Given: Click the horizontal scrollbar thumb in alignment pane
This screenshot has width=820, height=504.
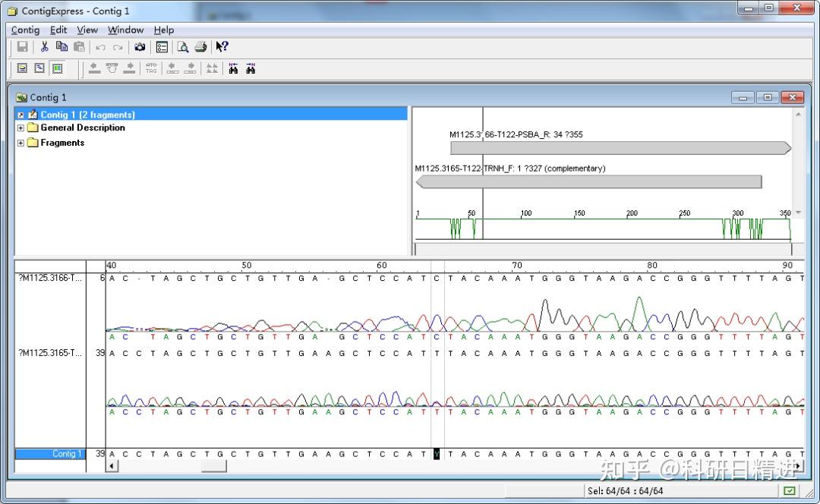Looking at the screenshot, I should tap(213, 466).
